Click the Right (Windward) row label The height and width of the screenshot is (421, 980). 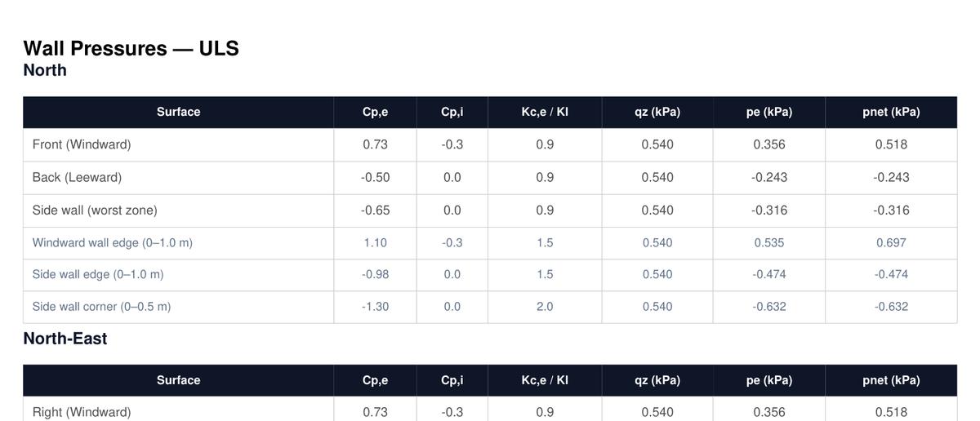click(x=82, y=412)
